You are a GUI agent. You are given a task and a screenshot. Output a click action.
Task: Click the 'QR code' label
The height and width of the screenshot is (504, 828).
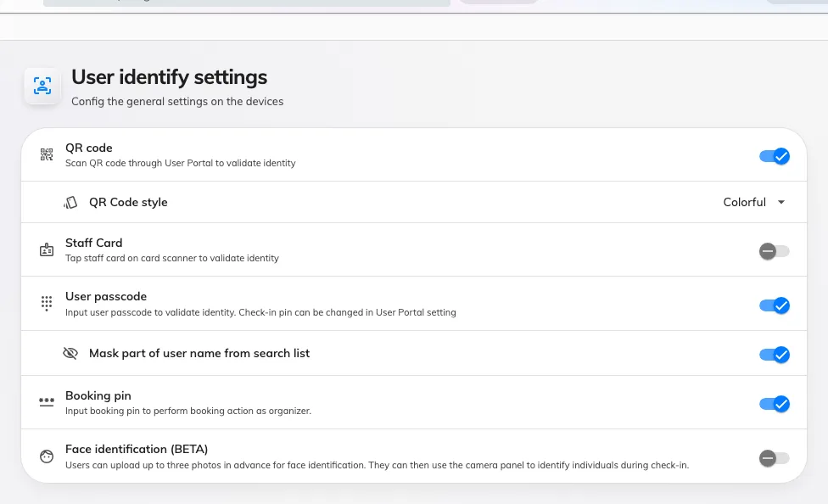[89, 148]
